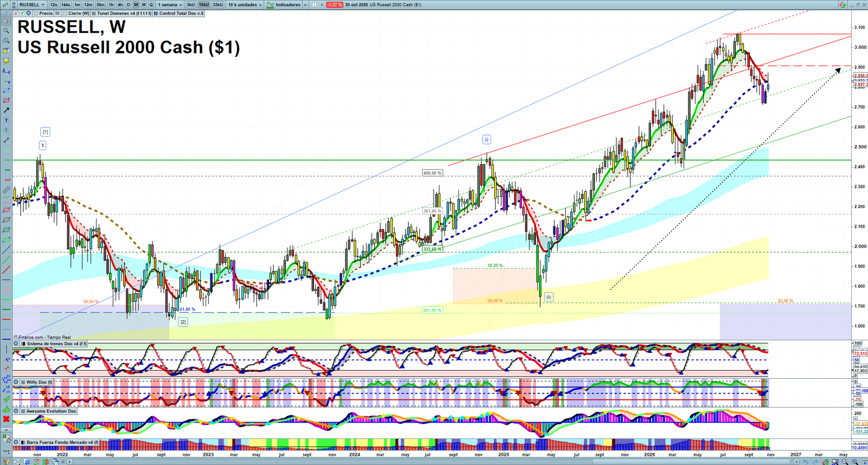The image size is (868, 465).
Task: Open the Indicadores button
Action: pos(283,5)
